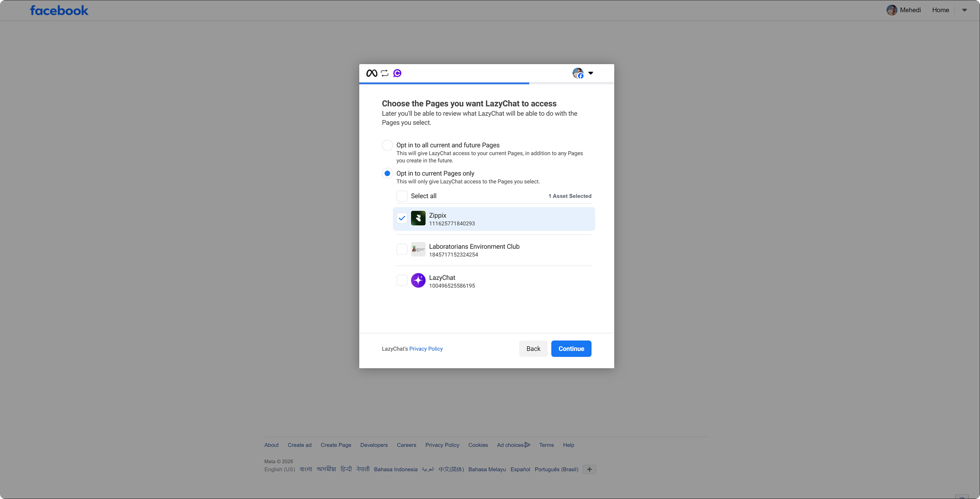Screen dimensions: 980x499
Task: Click the purple LazyChat page avatar
Action: click(x=418, y=281)
